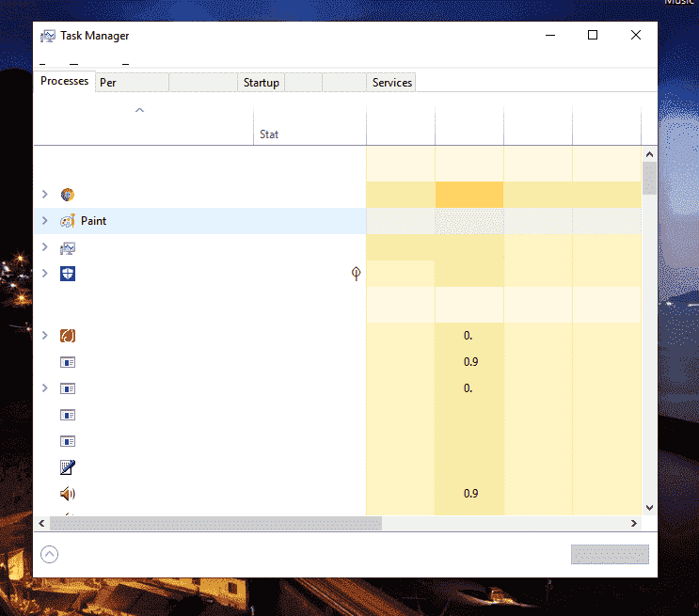Select the Paint palette icon
Image resolution: width=699 pixels, height=616 pixels.
68,221
